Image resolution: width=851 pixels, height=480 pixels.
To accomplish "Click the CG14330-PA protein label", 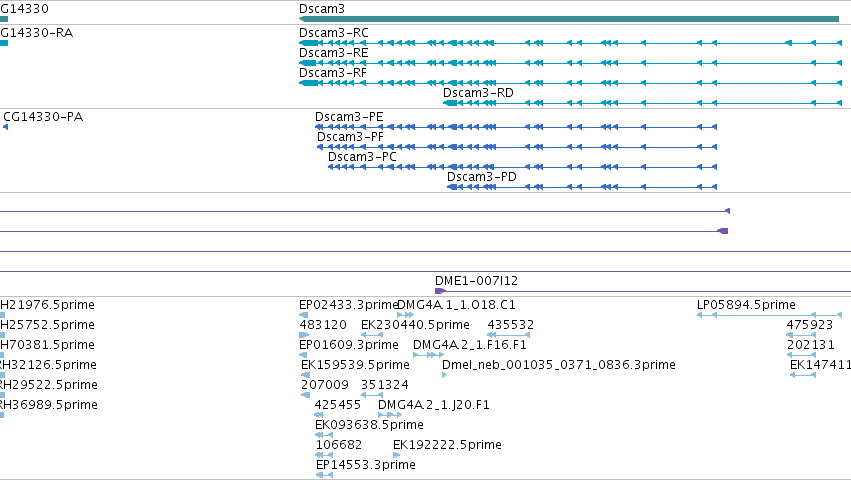I will coord(43,117).
